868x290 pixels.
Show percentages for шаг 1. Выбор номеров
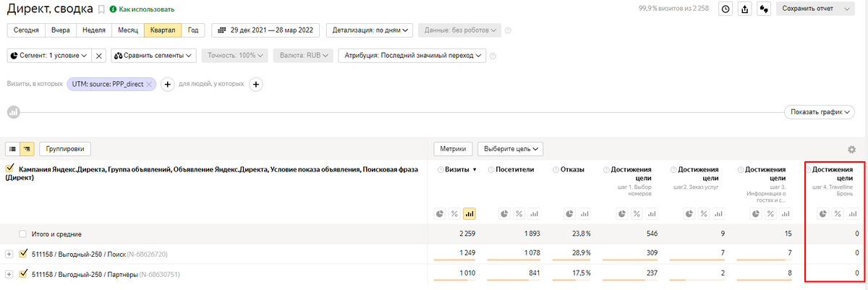(x=637, y=213)
